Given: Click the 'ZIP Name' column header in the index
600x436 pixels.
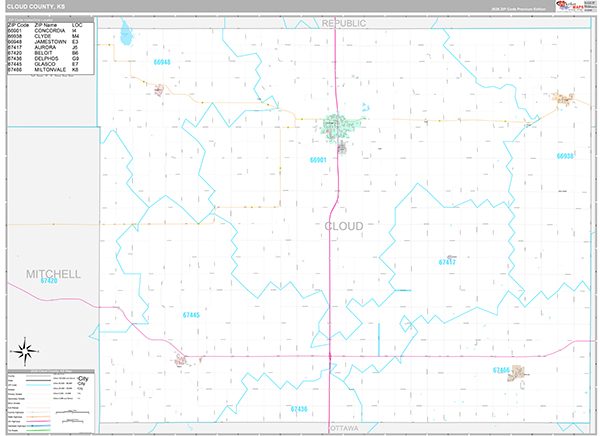Looking at the screenshot, I should pyautogui.click(x=46, y=25).
